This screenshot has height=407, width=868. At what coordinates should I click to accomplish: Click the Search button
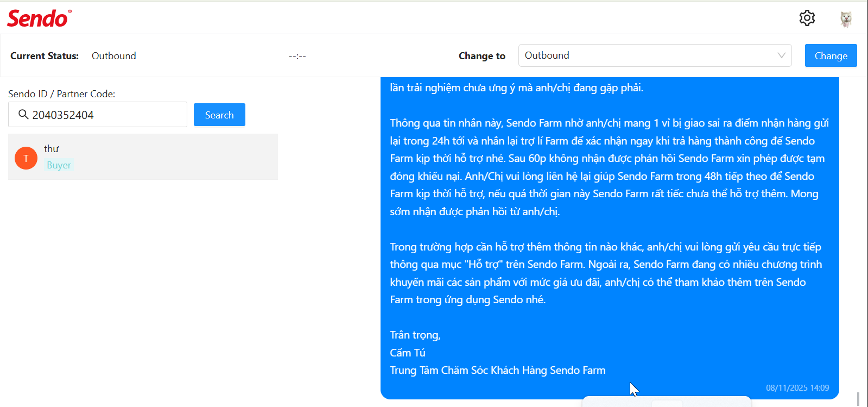click(x=219, y=115)
